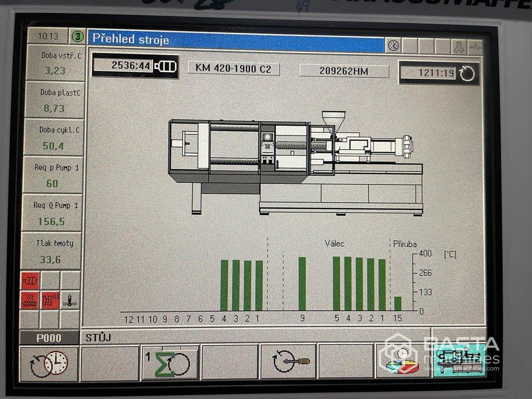
Task: Open the waveform graph icon in the top bar
Action: (x=475, y=46)
